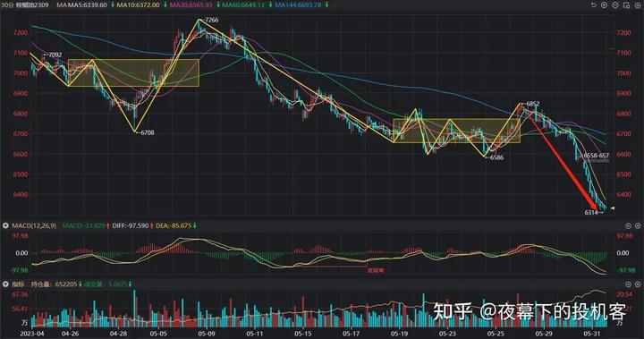Click the MA10:6372.00 value
This screenshot has width=644, height=339.
point(138,5)
